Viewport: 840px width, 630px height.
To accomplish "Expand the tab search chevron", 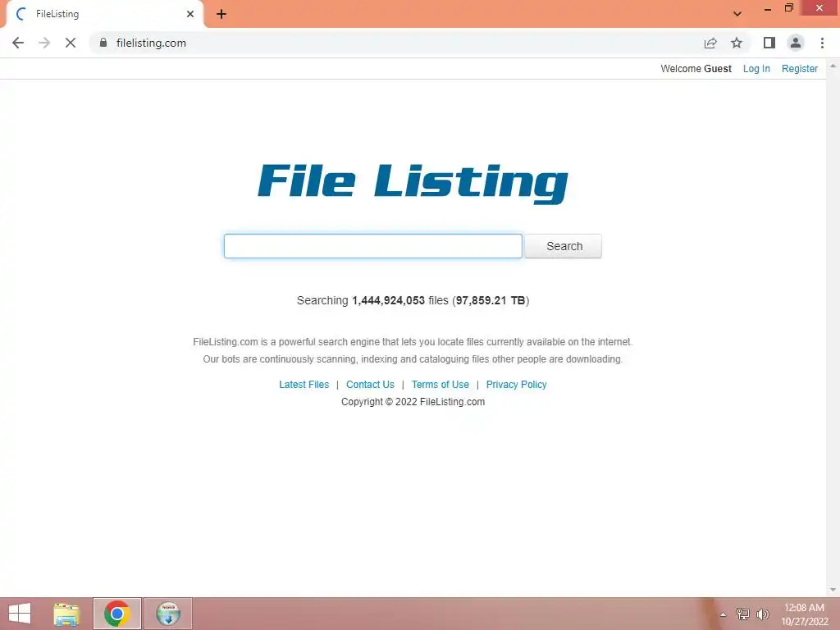I will pos(737,14).
